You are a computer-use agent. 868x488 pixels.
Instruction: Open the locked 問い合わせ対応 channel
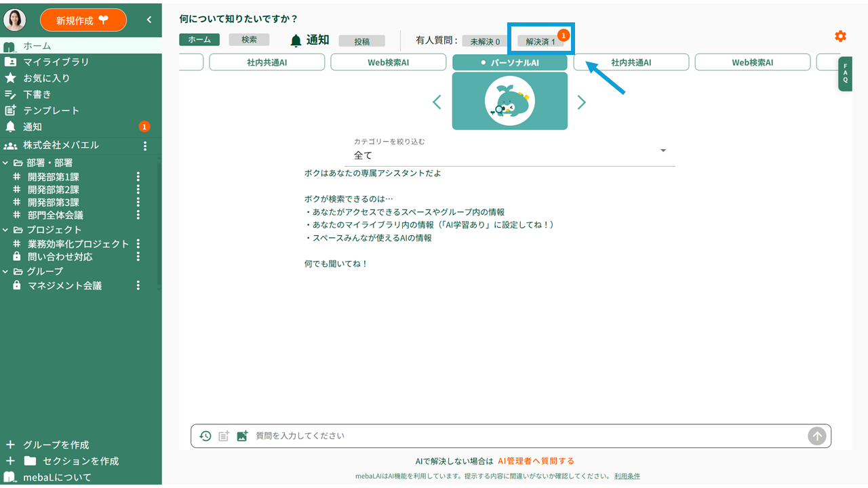point(60,257)
